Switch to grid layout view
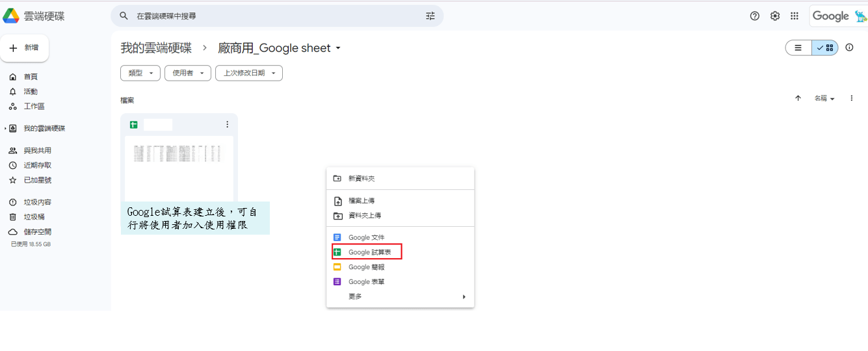This screenshot has width=868, height=351. point(825,47)
